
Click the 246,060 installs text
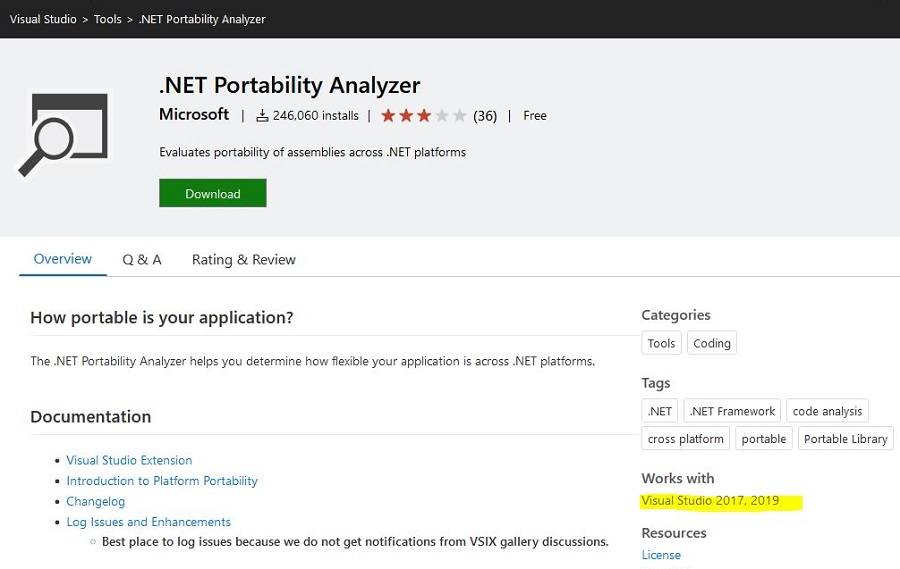(315, 115)
